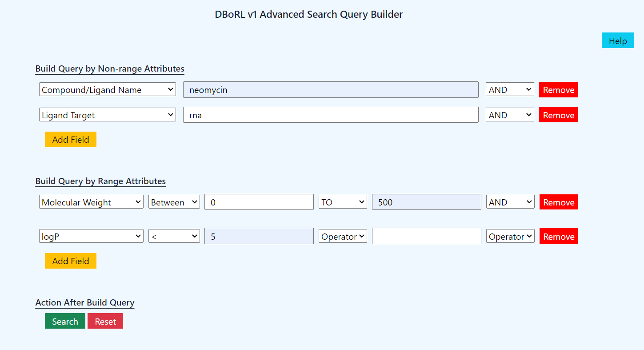Add Field under Range Attributes

[70, 261]
